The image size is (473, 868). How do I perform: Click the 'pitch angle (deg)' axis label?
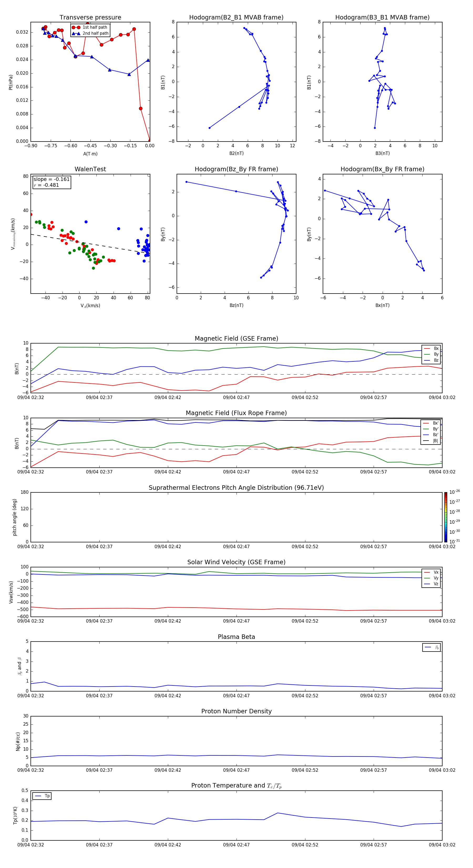pos(14,517)
